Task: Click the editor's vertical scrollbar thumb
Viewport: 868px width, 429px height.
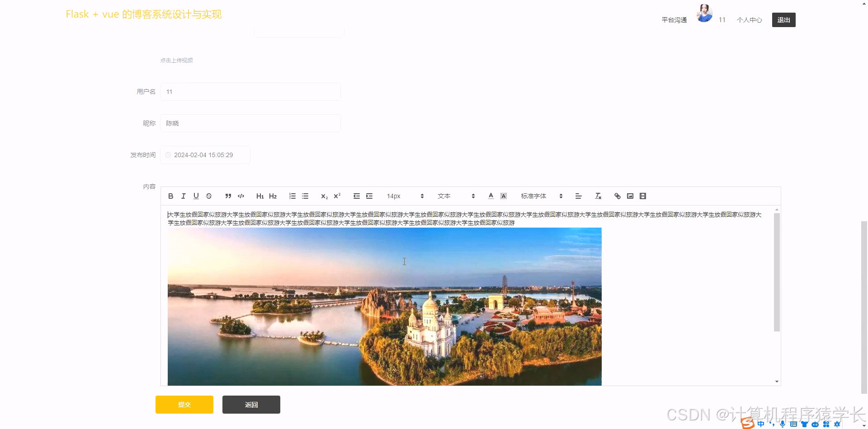Action: 777,272
